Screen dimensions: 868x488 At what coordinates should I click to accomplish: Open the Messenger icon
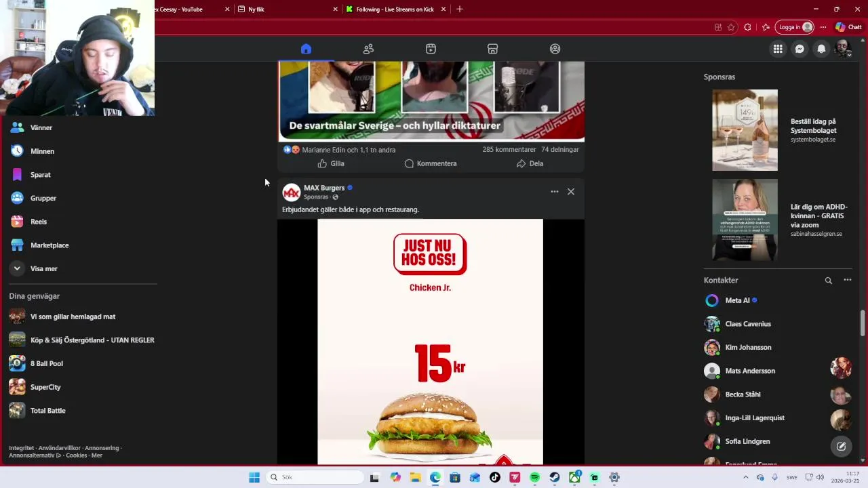click(x=800, y=49)
